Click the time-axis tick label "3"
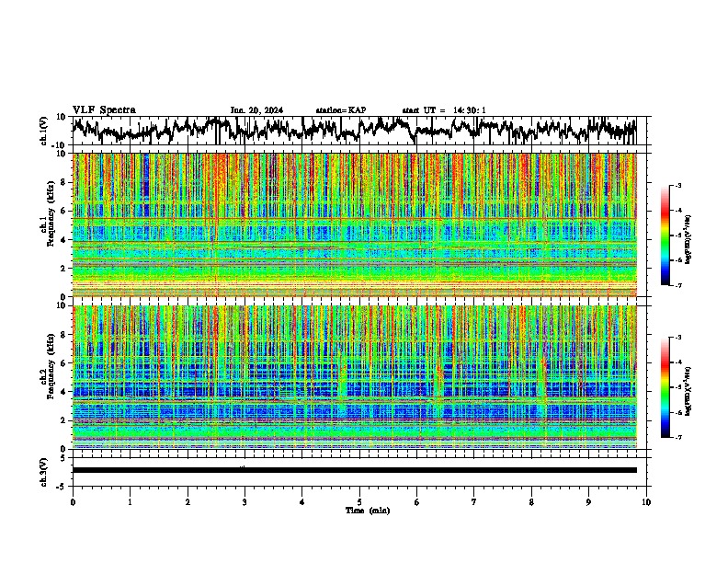The height and width of the screenshot is (563, 728). tap(245, 502)
